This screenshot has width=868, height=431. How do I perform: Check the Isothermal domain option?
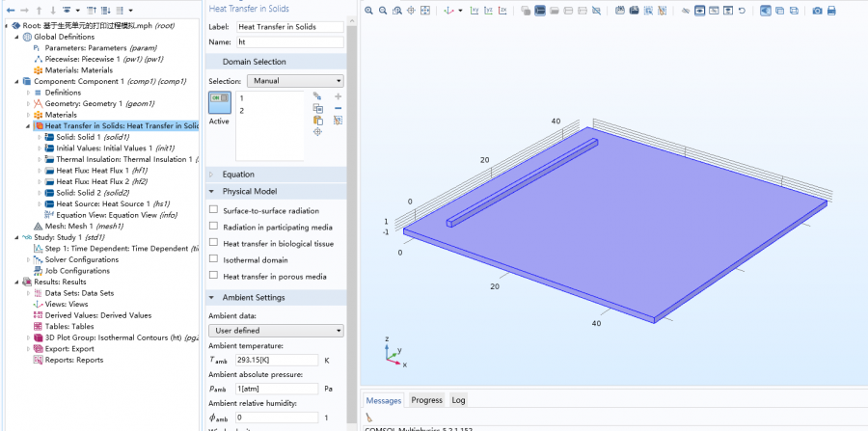coord(214,259)
